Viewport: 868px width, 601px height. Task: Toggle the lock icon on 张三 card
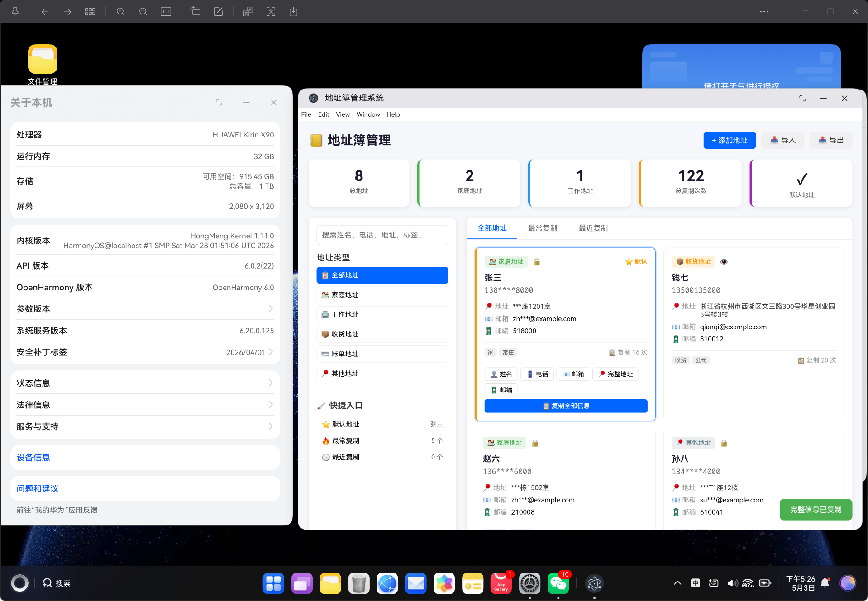pos(537,262)
